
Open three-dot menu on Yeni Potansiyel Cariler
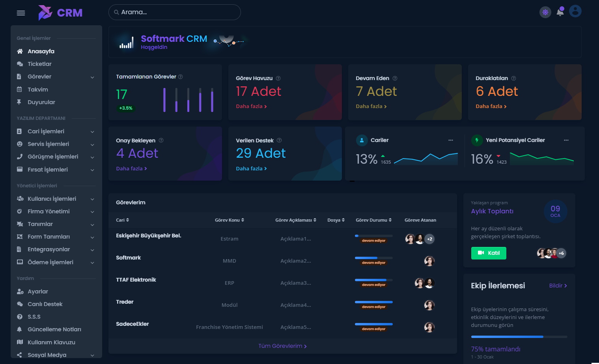pos(566,140)
